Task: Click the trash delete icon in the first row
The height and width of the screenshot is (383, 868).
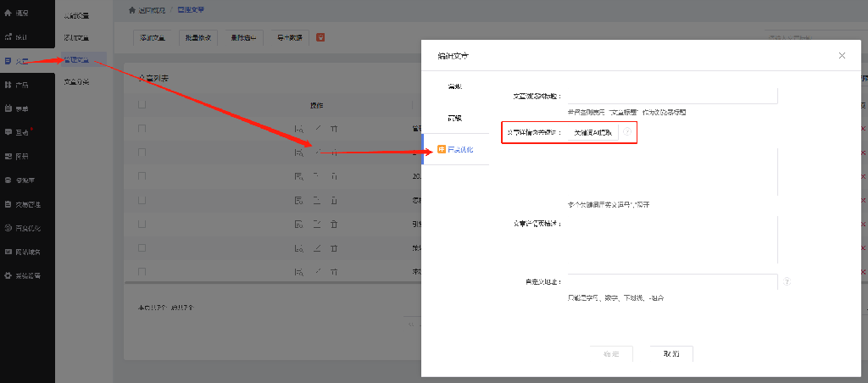Action: pyautogui.click(x=335, y=129)
